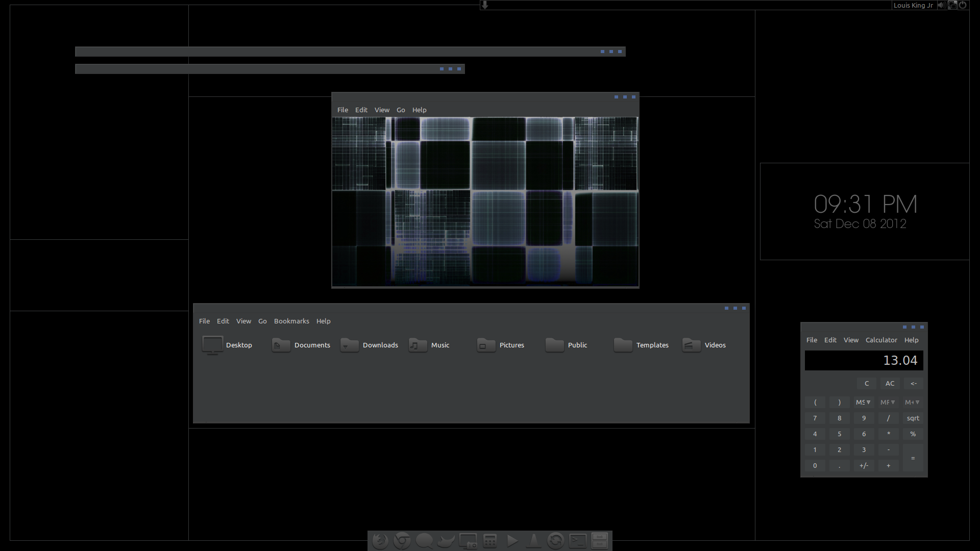Click the Go menu in file manager
980x551 pixels.
(x=262, y=321)
